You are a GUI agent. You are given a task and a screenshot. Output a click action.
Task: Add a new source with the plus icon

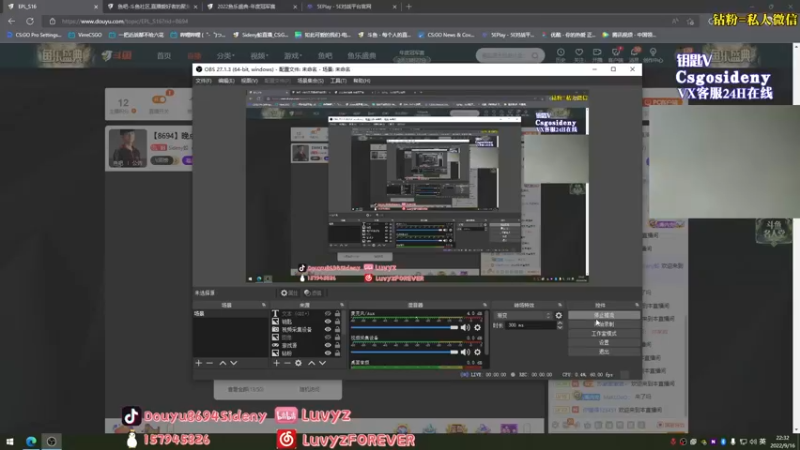(x=276, y=363)
